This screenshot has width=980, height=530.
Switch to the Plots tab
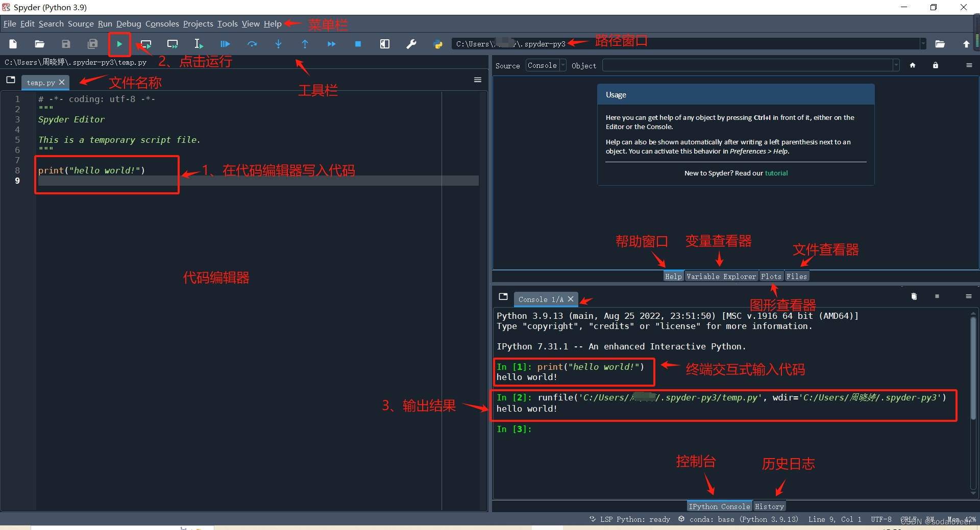pos(771,276)
